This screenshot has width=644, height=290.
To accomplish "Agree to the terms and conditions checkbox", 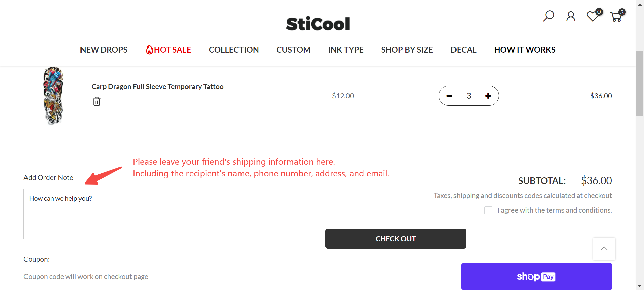I will (x=488, y=210).
